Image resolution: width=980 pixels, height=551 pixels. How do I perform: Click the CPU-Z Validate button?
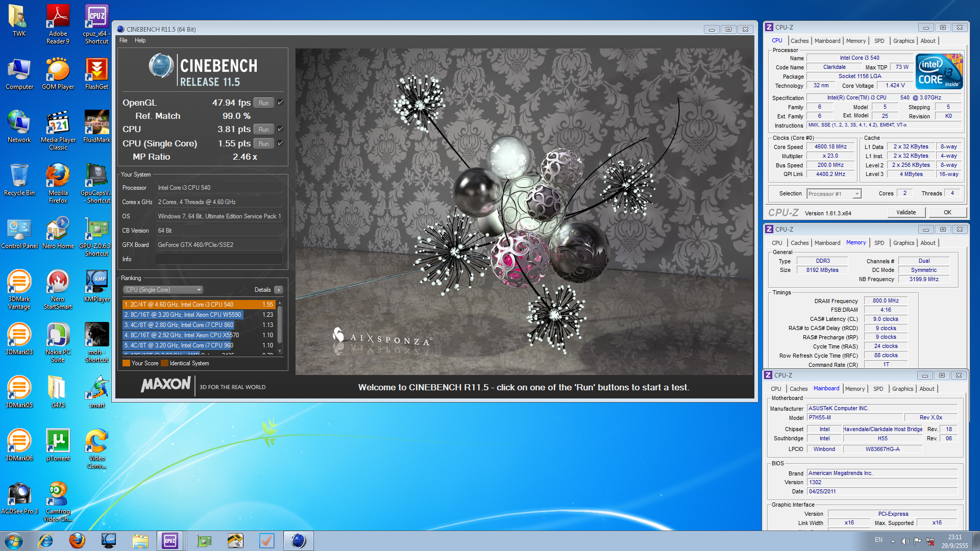(906, 212)
